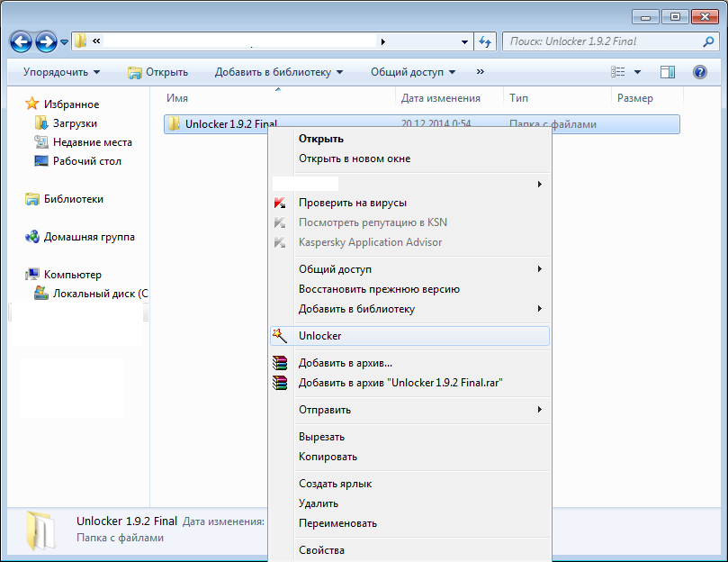Image resolution: width=728 pixels, height=562 pixels.
Task: Click the Рабочий стол icon
Action: [x=40, y=161]
